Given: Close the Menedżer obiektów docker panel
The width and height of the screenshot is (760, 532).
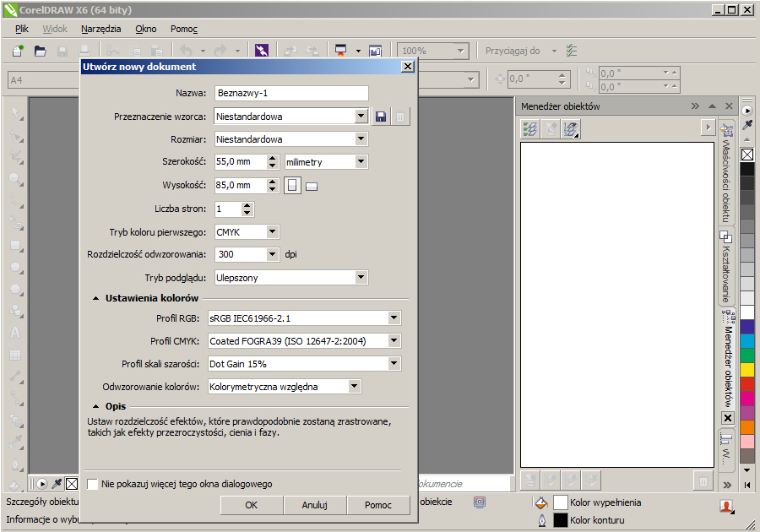Looking at the screenshot, I should [729, 106].
